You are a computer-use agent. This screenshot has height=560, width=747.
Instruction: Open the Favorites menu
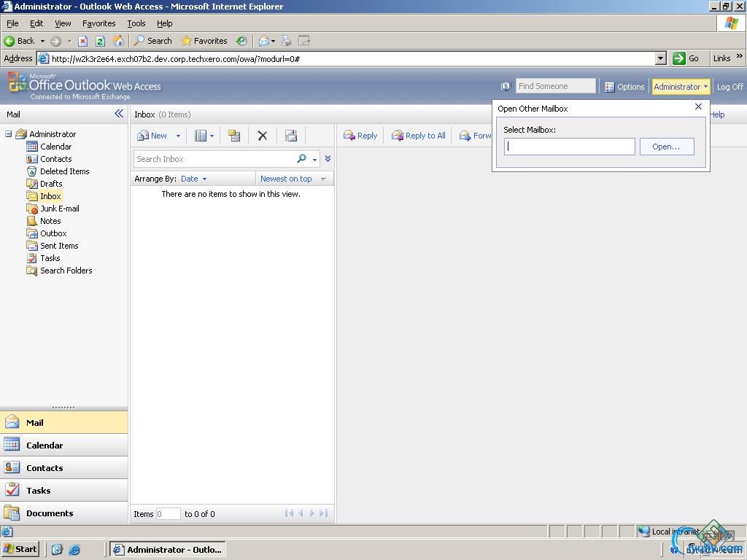coord(98,23)
